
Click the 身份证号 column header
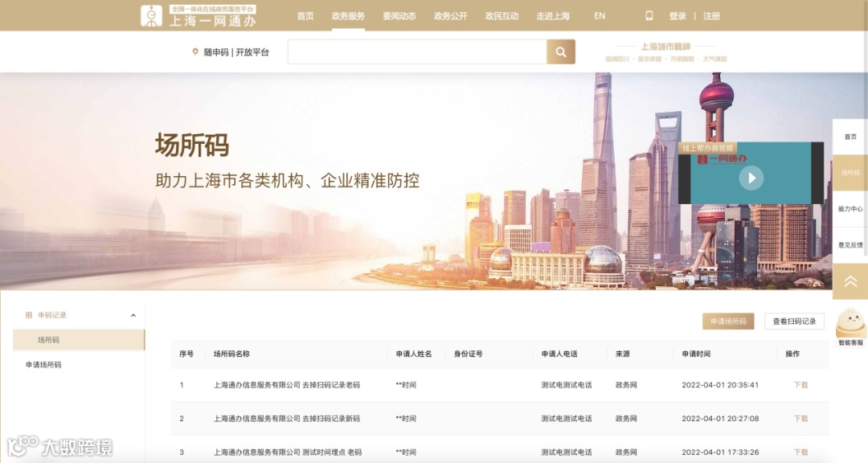[469, 354]
